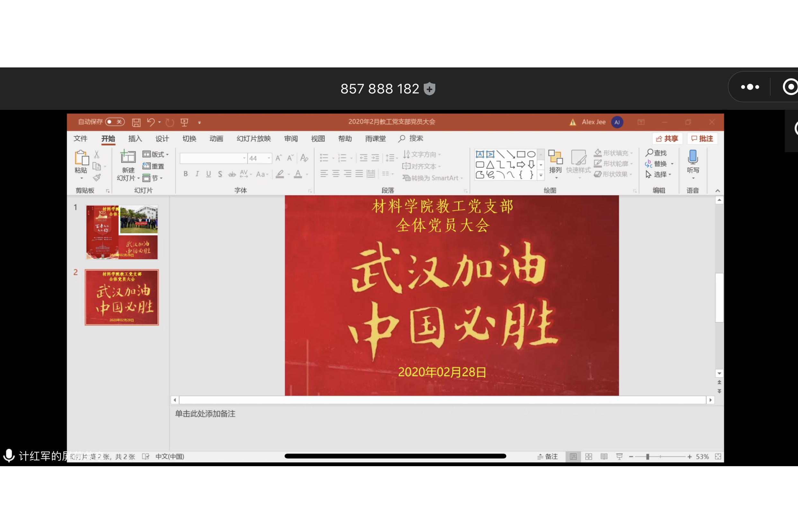The height and width of the screenshot is (532, 798).
Task: Click the 共享 share button
Action: (x=667, y=138)
